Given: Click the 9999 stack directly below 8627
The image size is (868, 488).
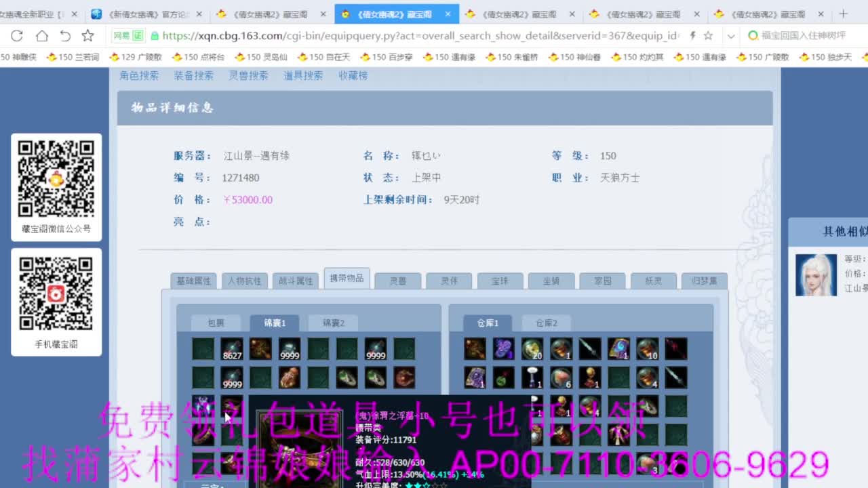Looking at the screenshot, I should point(232,378).
